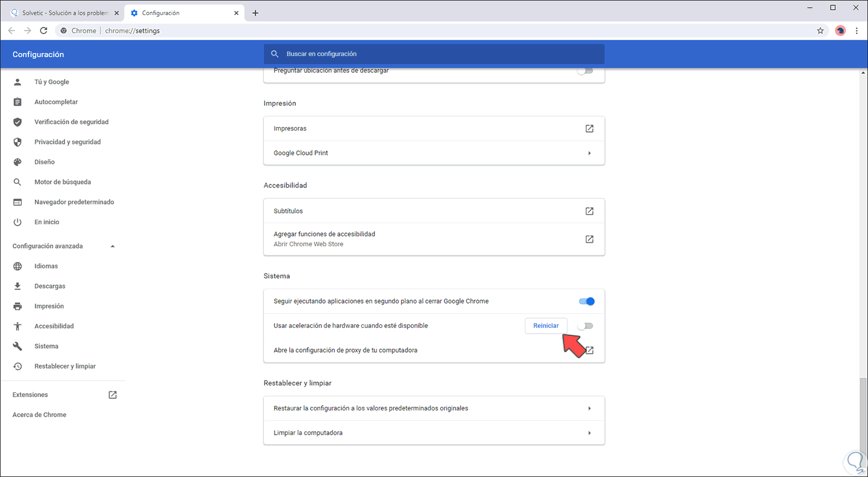Close the Configuración tab
868x477 pixels.
(236, 13)
